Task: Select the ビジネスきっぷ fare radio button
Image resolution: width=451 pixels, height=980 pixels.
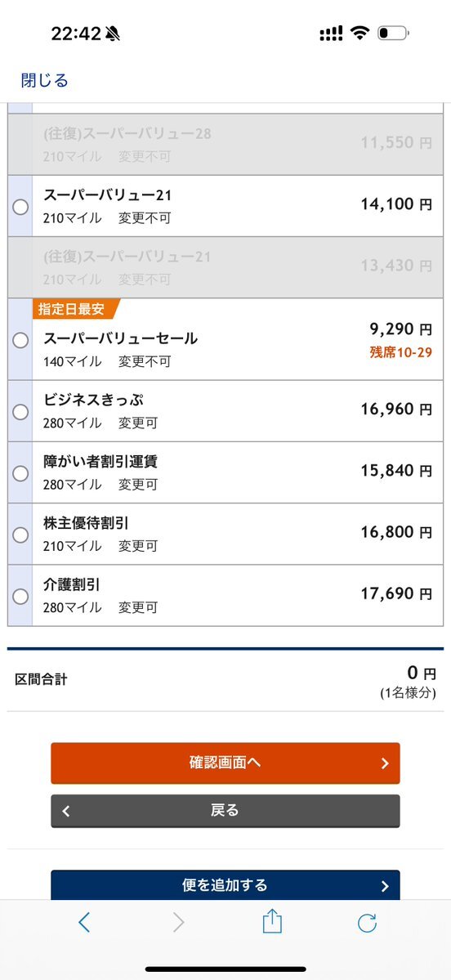Action: [x=20, y=412]
